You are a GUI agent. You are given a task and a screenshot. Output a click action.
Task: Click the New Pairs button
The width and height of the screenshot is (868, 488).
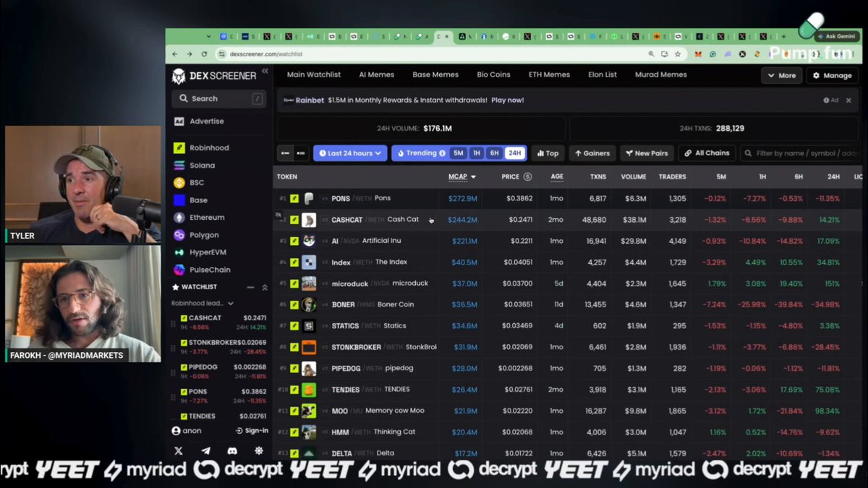pos(647,153)
